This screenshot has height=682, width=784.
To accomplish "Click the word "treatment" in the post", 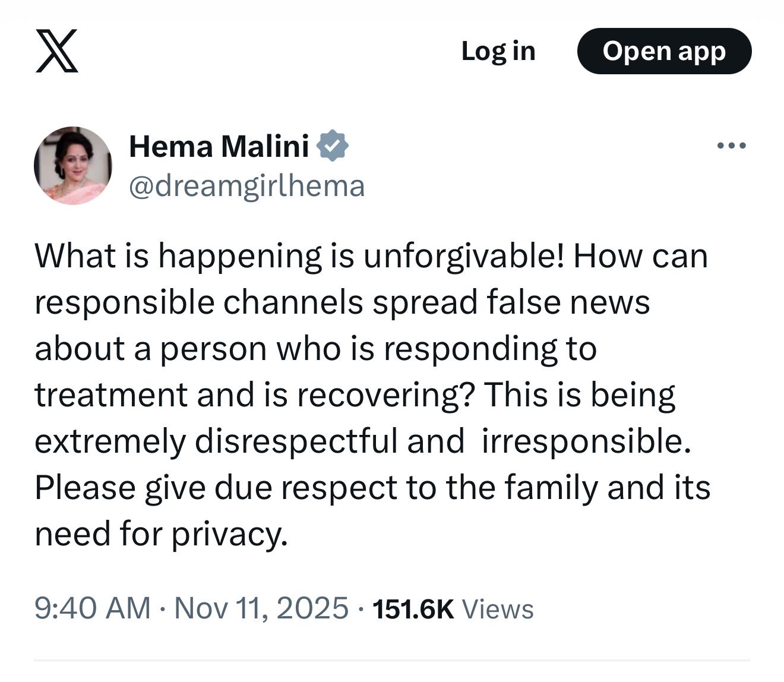I will point(111,395).
